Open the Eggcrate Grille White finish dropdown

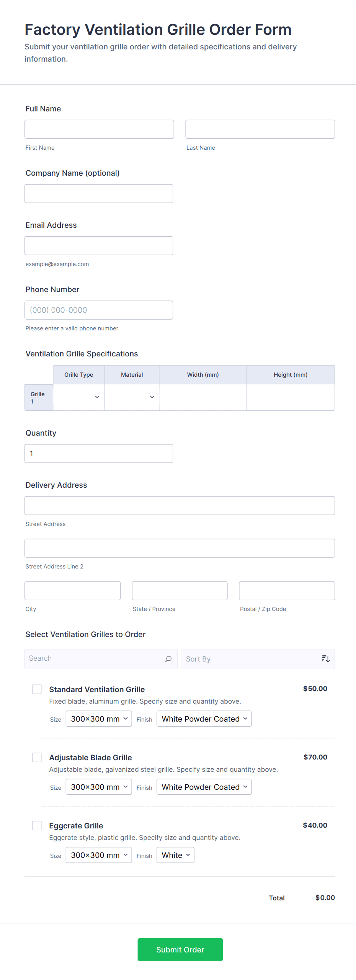tap(175, 855)
